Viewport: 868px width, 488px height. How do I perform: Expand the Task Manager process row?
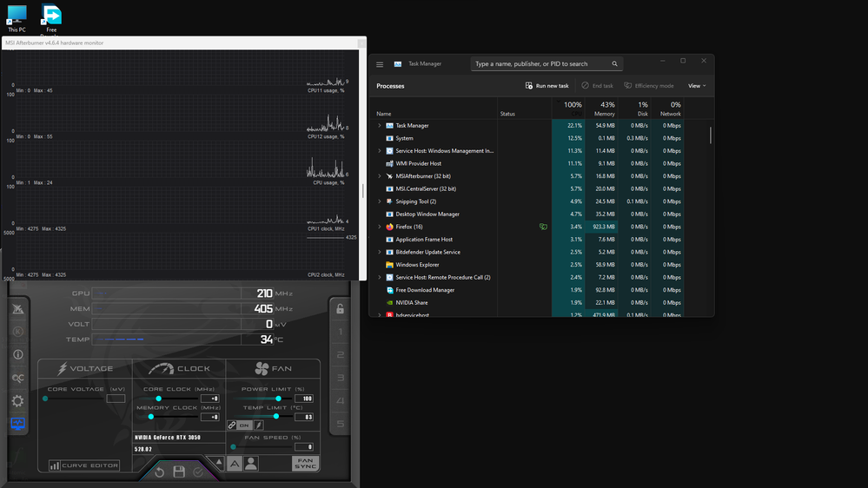pyautogui.click(x=379, y=126)
